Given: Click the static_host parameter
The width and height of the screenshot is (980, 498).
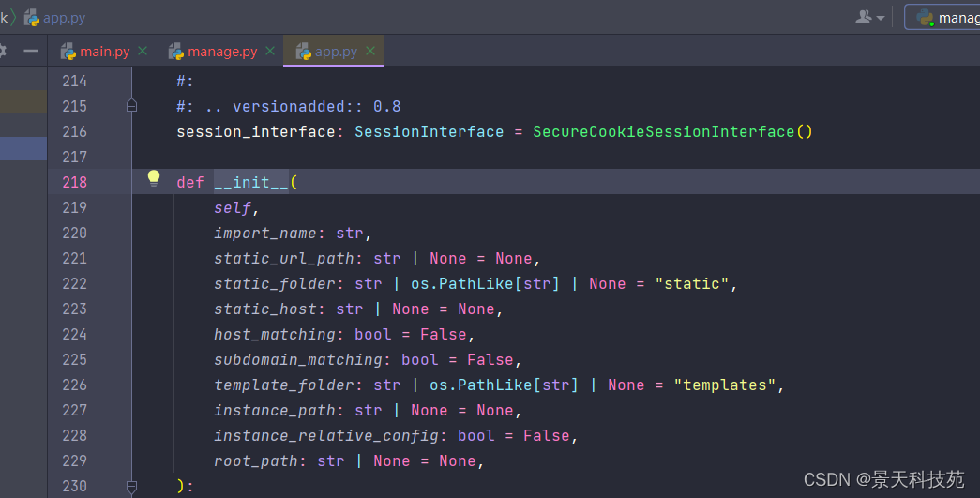Looking at the screenshot, I should coord(265,309).
